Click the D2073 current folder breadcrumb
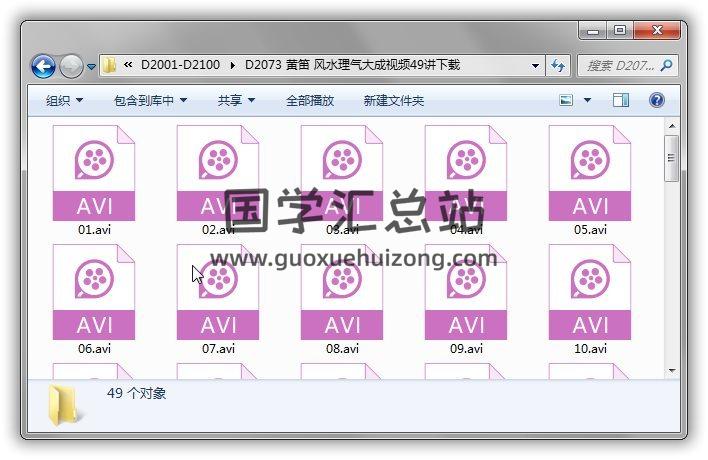Image resolution: width=708 pixels, height=460 pixels. click(352, 65)
